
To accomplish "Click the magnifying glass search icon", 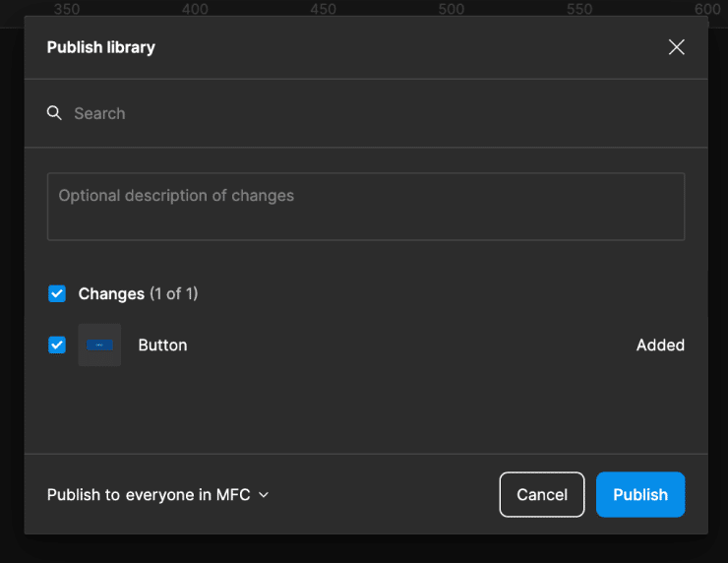I will click(54, 113).
